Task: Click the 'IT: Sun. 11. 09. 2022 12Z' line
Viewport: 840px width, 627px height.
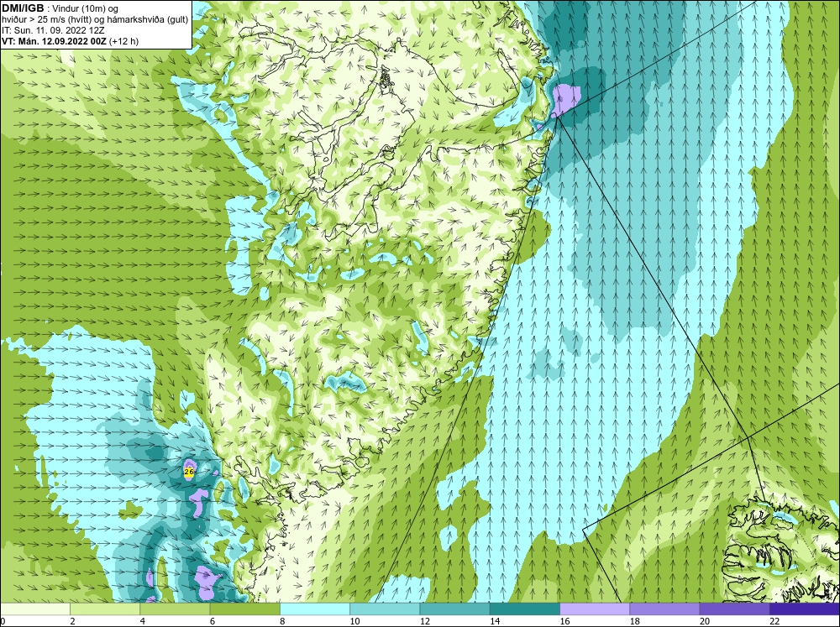Action: [x=52, y=30]
